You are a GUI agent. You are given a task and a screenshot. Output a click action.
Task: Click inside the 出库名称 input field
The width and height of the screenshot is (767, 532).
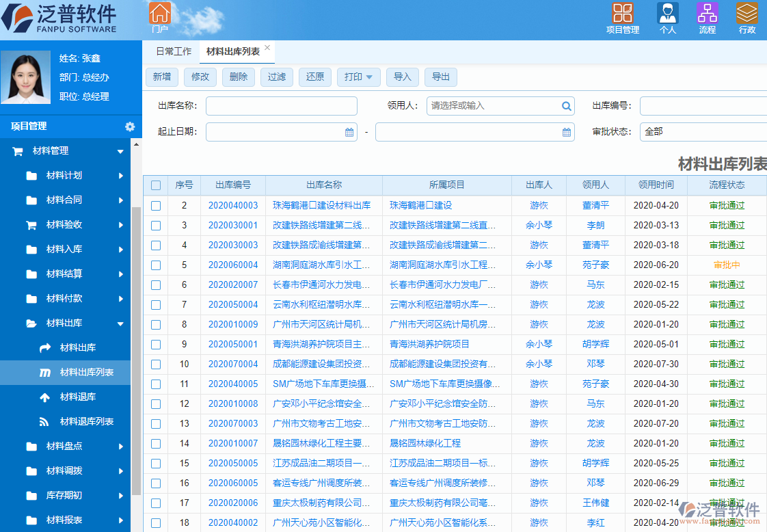point(281,106)
